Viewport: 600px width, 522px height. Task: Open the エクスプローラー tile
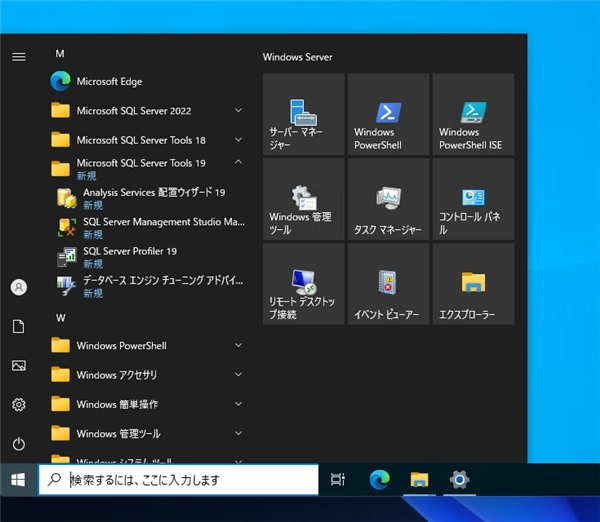(x=473, y=284)
